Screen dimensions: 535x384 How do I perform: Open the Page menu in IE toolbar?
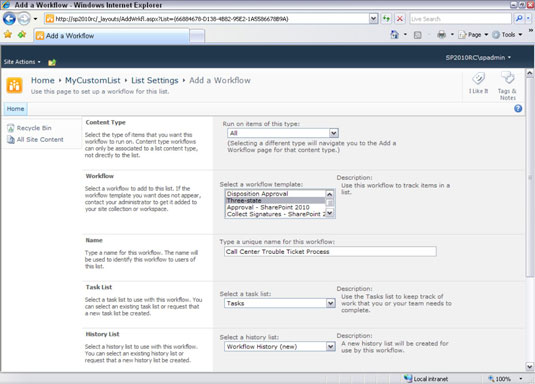(x=473, y=34)
